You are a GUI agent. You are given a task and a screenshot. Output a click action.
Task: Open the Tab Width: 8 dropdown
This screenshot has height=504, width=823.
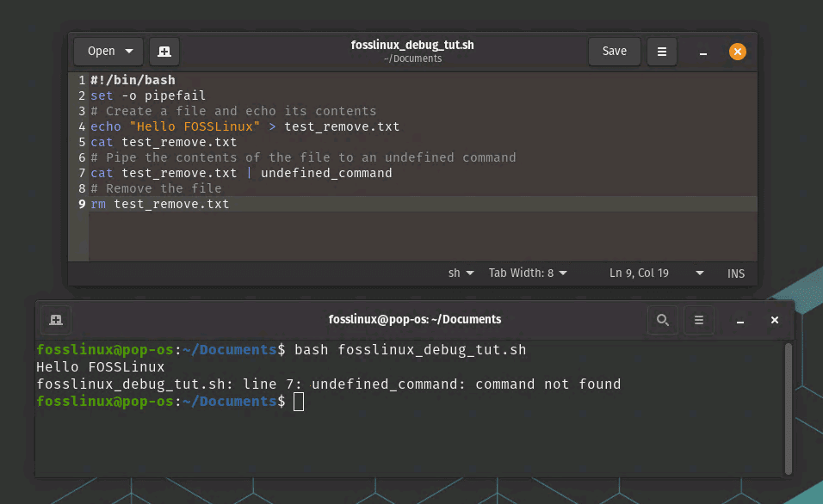(528, 273)
